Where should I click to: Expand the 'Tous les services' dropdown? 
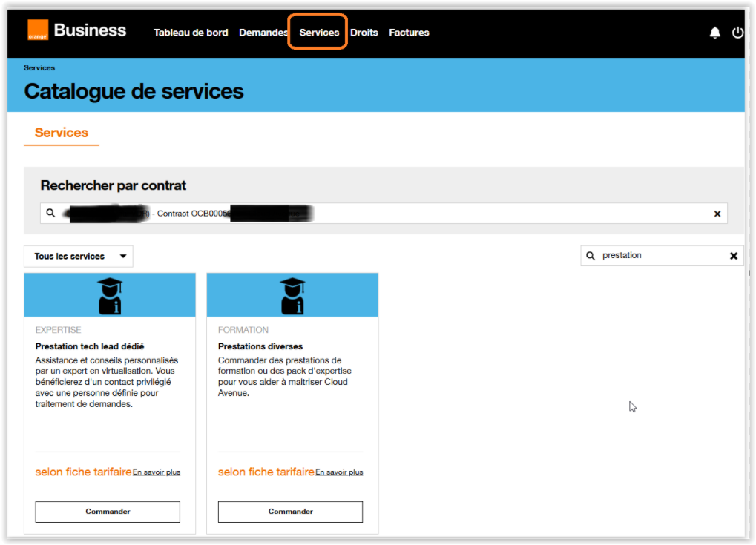79,257
